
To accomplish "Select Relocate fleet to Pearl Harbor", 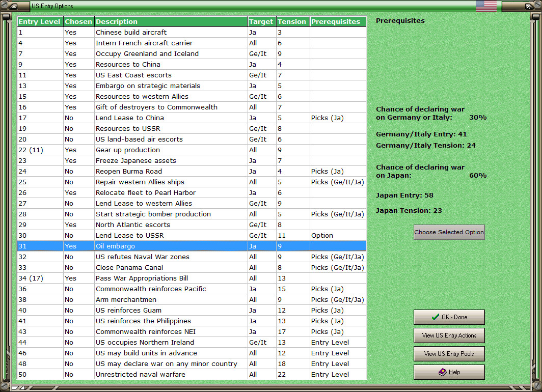I will click(x=192, y=193).
